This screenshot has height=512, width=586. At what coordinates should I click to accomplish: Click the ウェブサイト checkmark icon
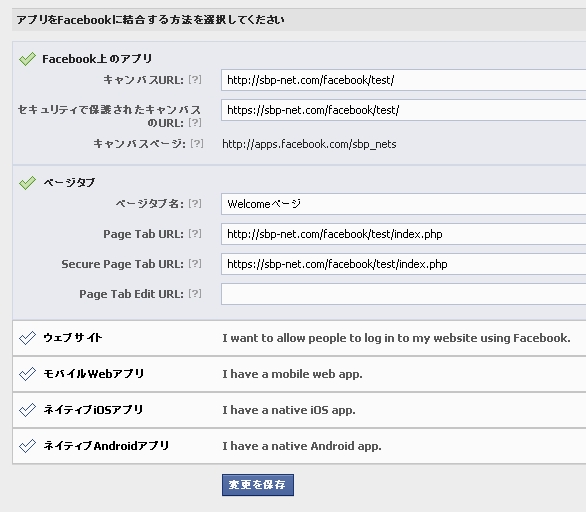(27, 338)
